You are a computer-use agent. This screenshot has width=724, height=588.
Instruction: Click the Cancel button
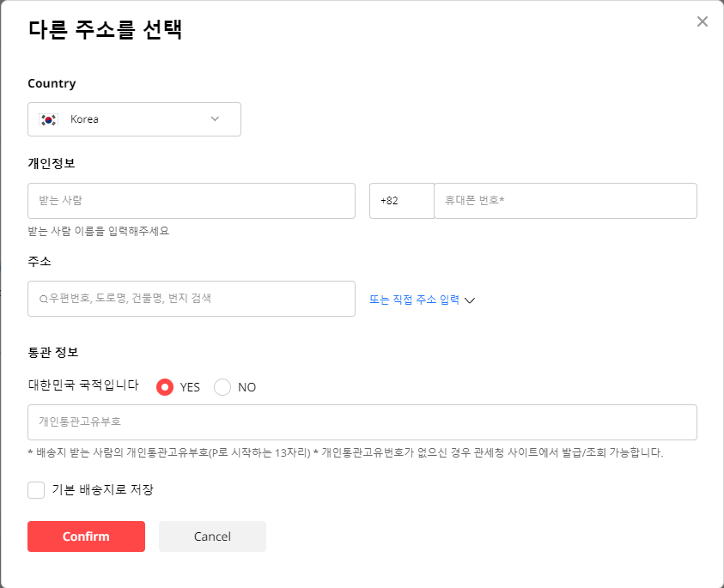pos(212,536)
